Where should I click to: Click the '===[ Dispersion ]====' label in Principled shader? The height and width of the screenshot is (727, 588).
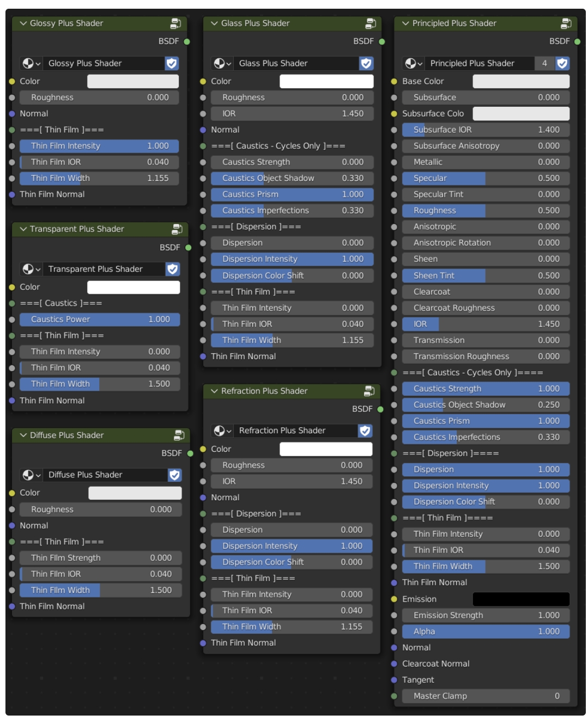tap(451, 453)
